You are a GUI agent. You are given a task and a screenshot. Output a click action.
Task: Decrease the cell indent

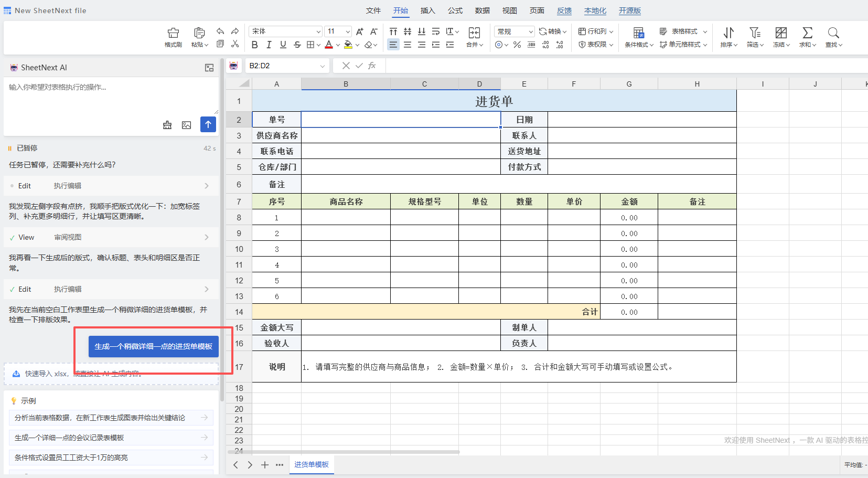[436, 45]
